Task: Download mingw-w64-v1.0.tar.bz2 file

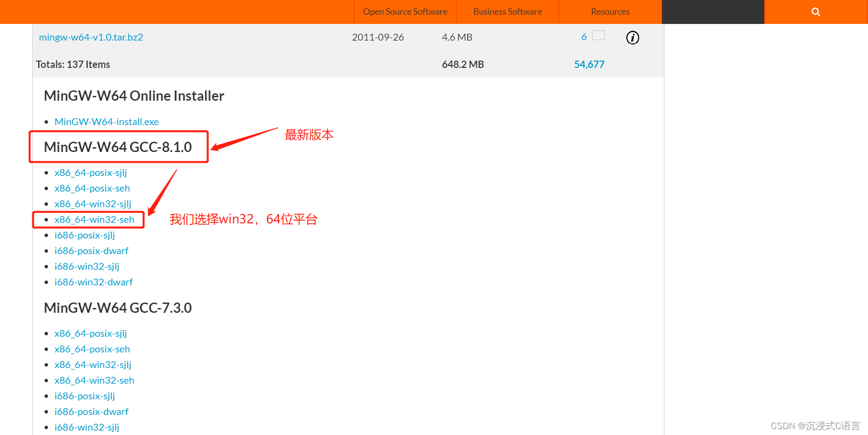Action: click(x=91, y=37)
